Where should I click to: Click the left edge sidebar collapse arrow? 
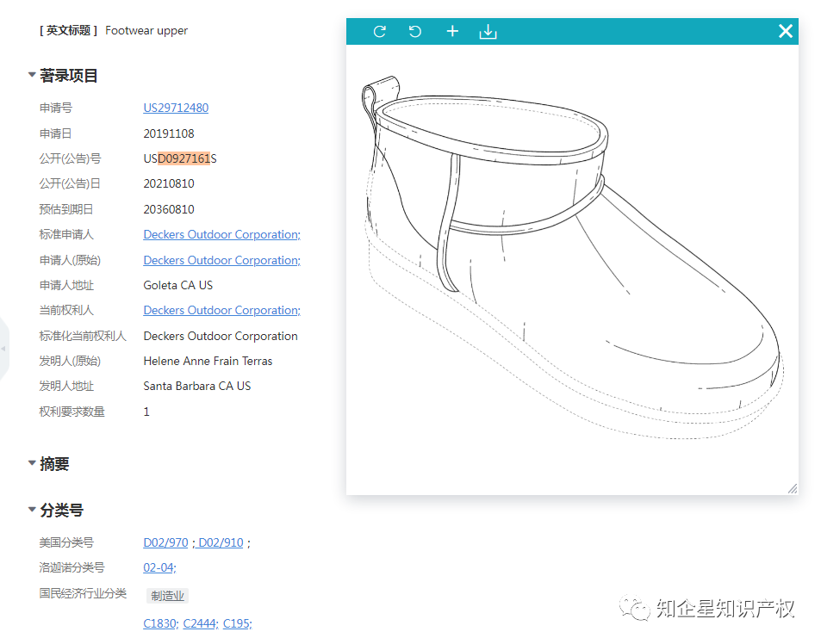coord(3,349)
